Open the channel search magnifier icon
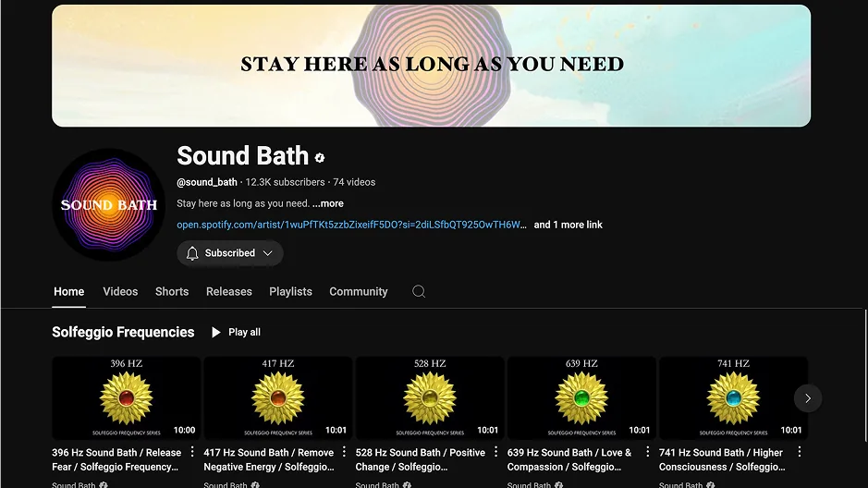 (419, 291)
